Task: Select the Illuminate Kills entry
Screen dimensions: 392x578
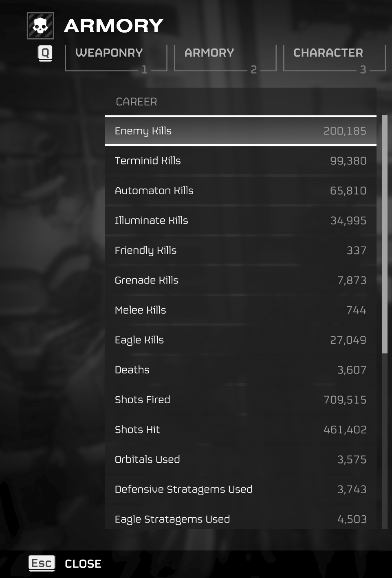Action: 240,220
